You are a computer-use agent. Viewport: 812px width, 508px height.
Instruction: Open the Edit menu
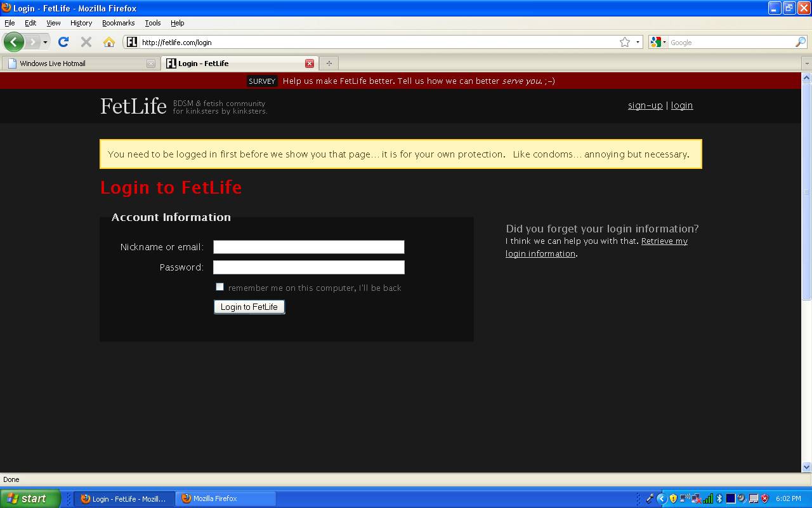pos(30,23)
